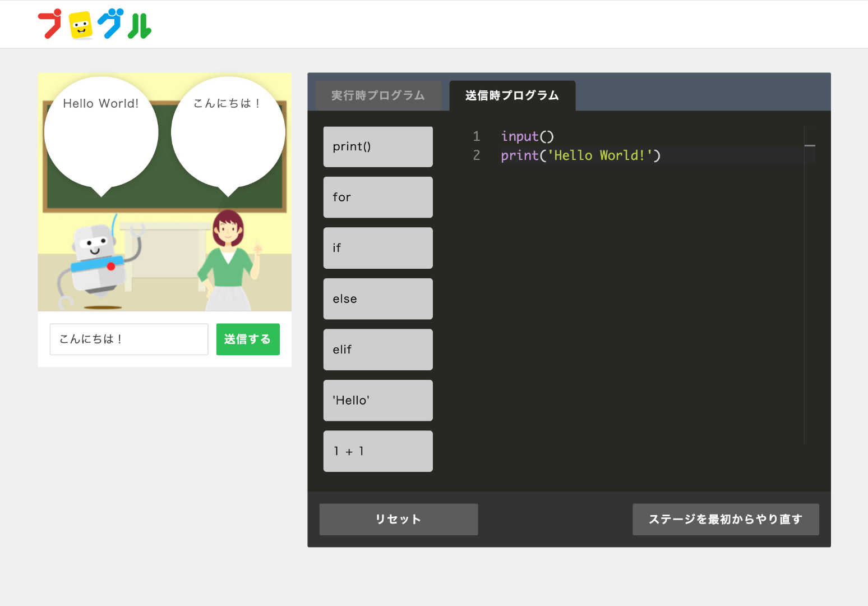This screenshot has width=868, height=606.
Task: Insert the for code block
Action: pos(378,197)
